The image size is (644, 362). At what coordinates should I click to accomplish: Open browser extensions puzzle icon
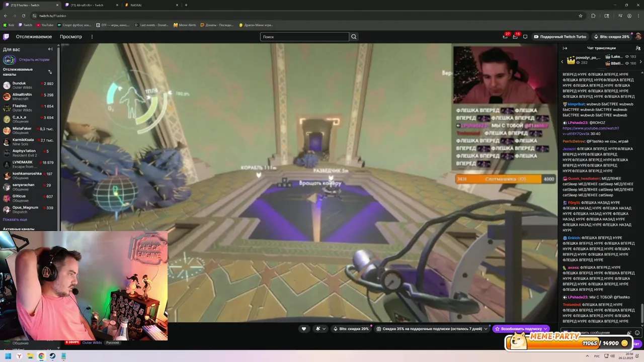(x=593, y=16)
